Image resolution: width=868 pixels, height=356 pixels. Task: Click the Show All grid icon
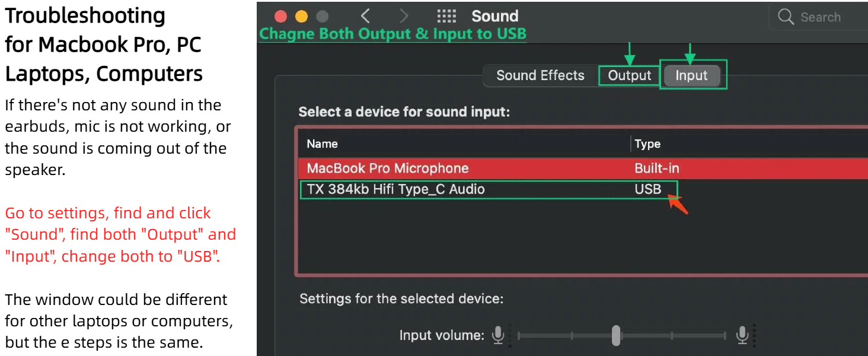point(447,16)
